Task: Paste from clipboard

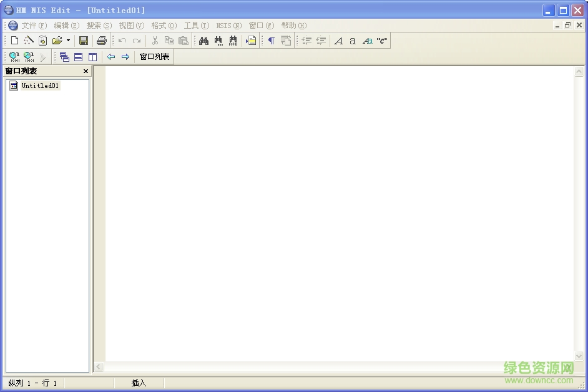Action: [x=183, y=41]
